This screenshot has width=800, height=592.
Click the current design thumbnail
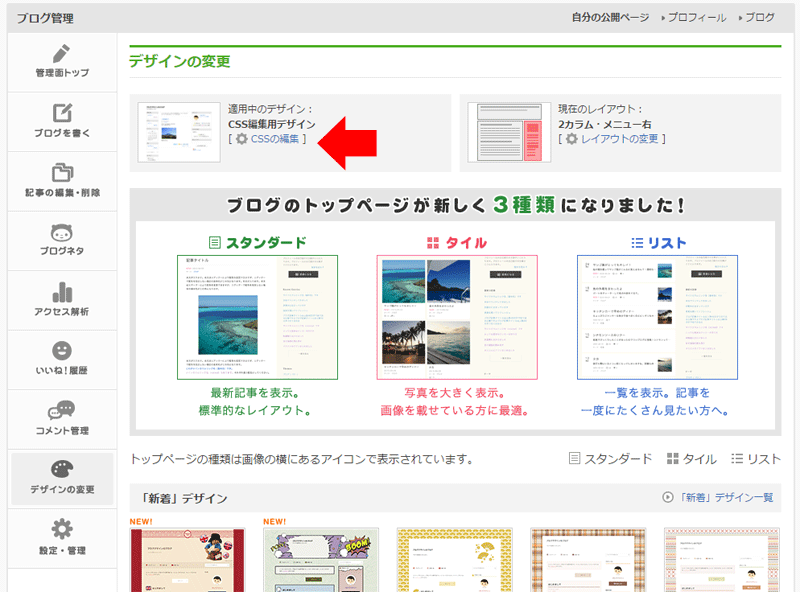point(179,132)
